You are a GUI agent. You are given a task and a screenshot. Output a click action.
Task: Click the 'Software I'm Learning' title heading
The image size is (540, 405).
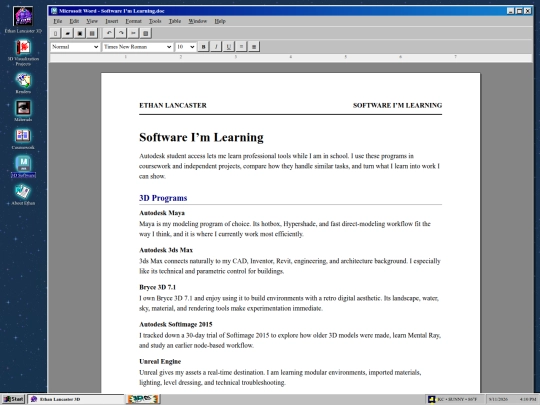coord(201,137)
